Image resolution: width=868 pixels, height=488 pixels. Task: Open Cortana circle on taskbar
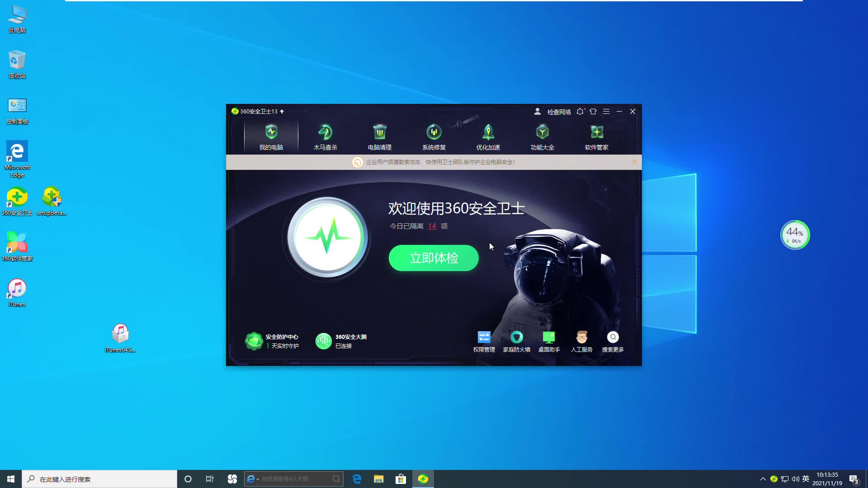pyautogui.click(x=188, y=479)
